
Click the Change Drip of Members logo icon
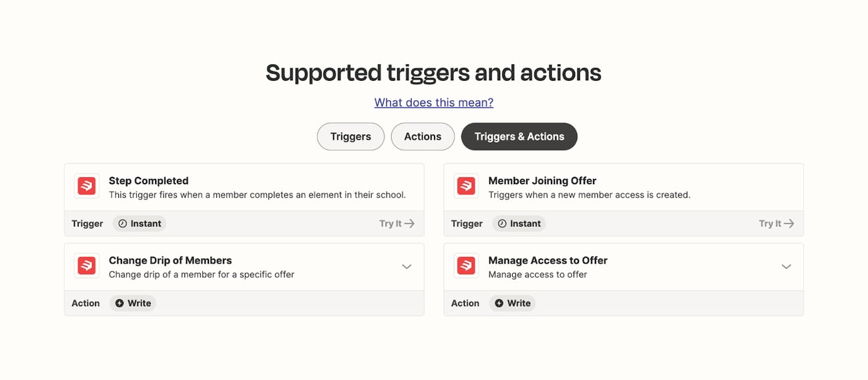coord(87,266)
